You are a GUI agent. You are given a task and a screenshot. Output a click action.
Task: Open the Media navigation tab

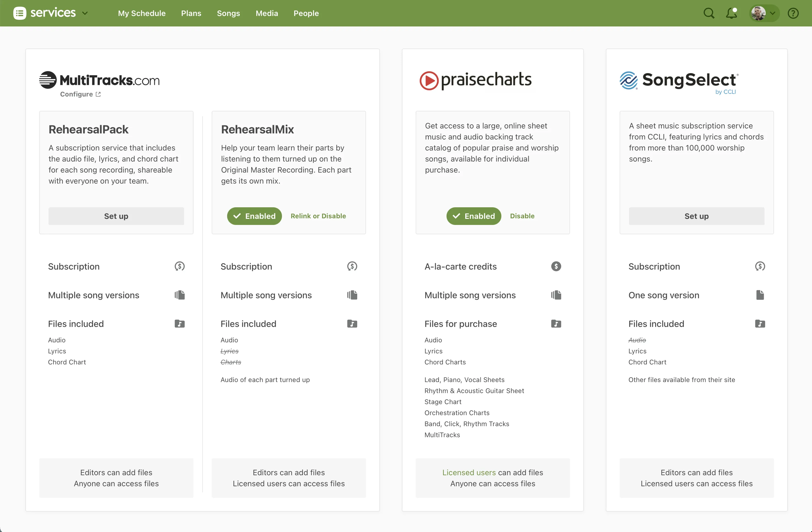[x=267, y=13]
